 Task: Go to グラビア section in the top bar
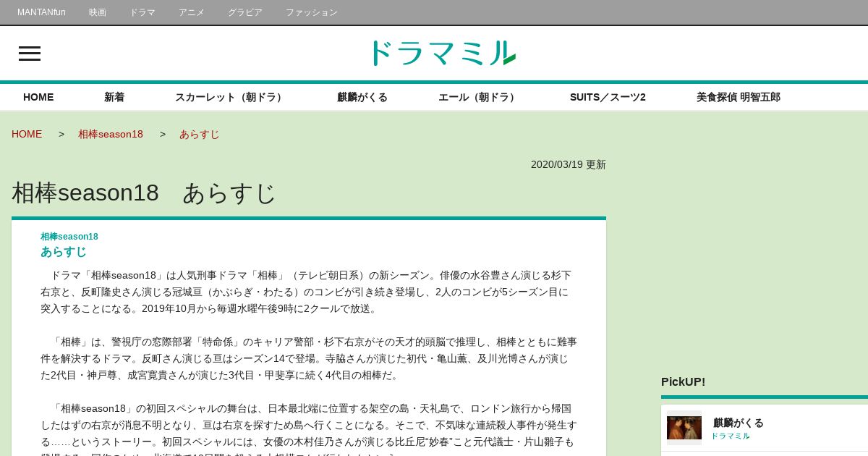click(245, 12)
